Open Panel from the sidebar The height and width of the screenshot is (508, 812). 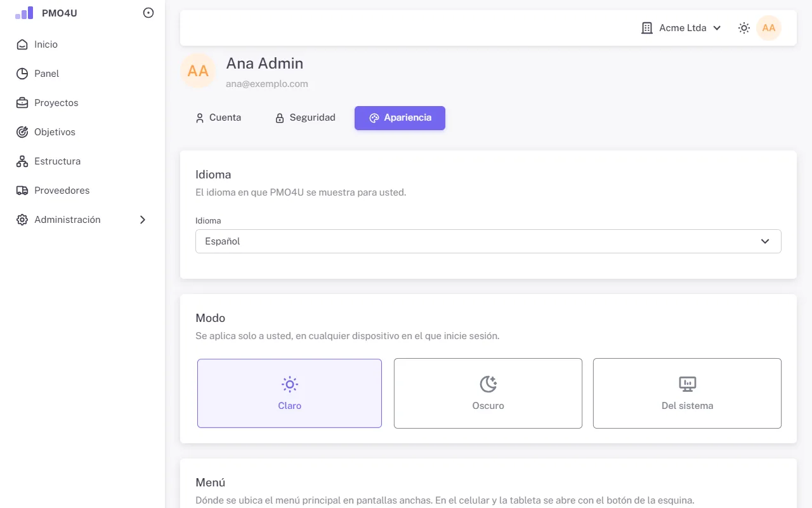coord(82,74)
